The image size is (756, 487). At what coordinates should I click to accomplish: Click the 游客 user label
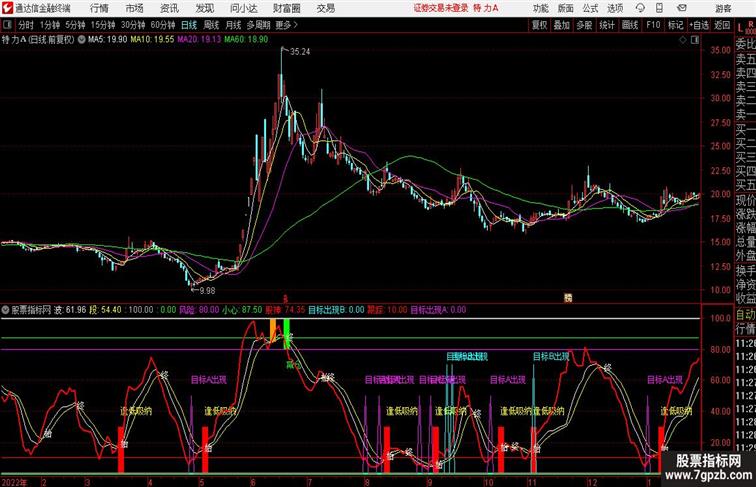[723, 8]
